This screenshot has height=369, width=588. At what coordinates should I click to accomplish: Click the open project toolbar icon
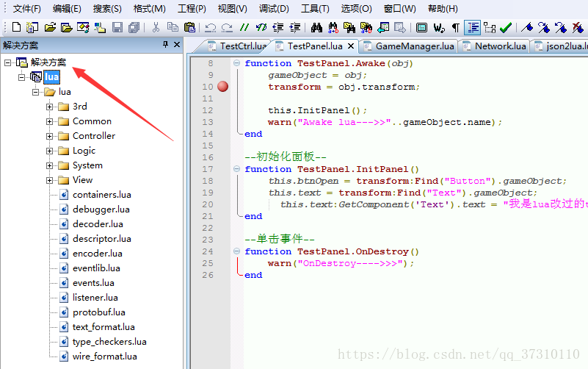66,27
